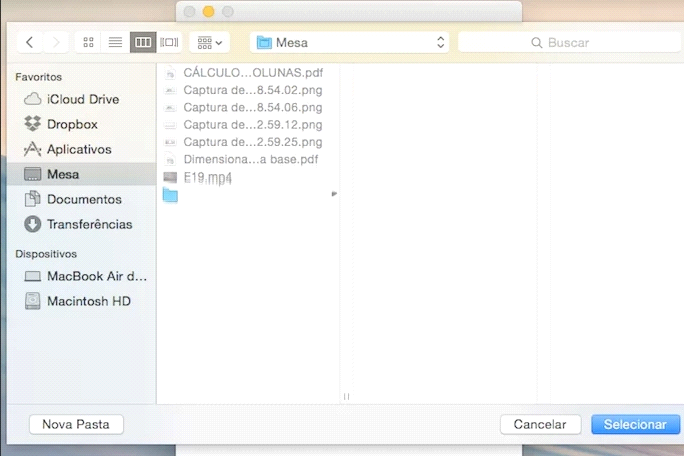The height and width of the screenshot is (456, 684).
Task: Select Dropbox in the sidebar
Action: pyautogui.click(x=82, y=124)
